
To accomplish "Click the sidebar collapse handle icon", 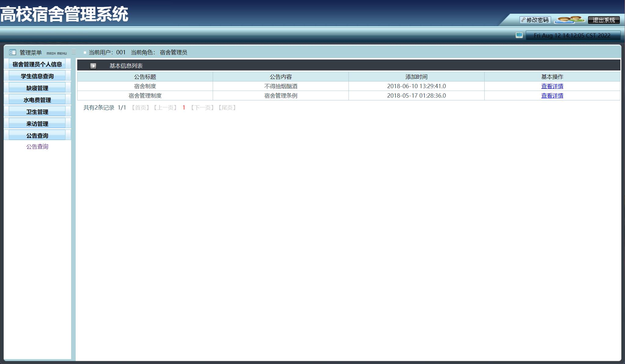I will pyautogui.click(x=74, y=52).
